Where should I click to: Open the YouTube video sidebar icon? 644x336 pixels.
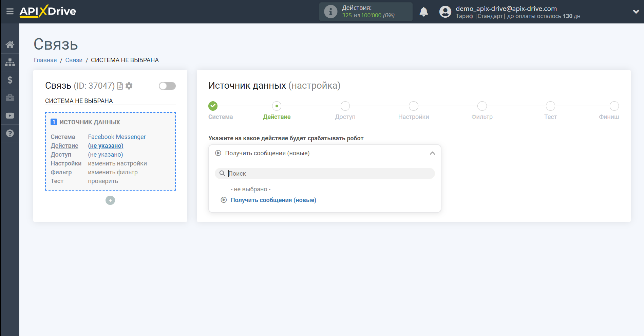(10, 116)
